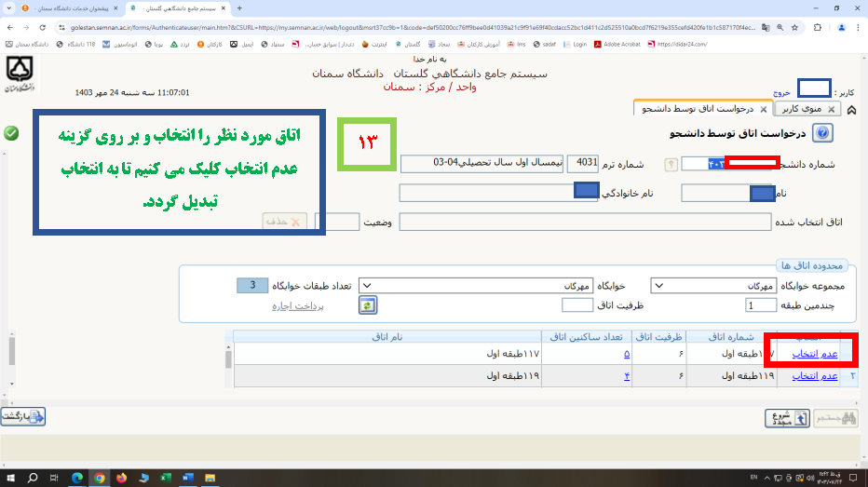
Task: Click the خروج logout link
Action: (780, 93)
